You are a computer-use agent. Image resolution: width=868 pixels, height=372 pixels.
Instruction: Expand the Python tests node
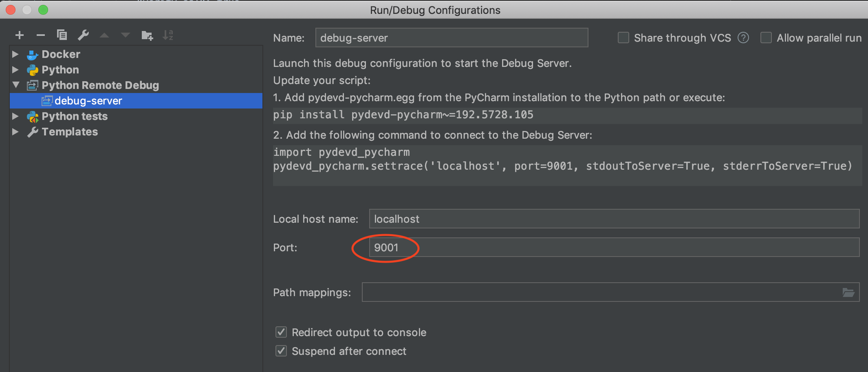(15, 116)
